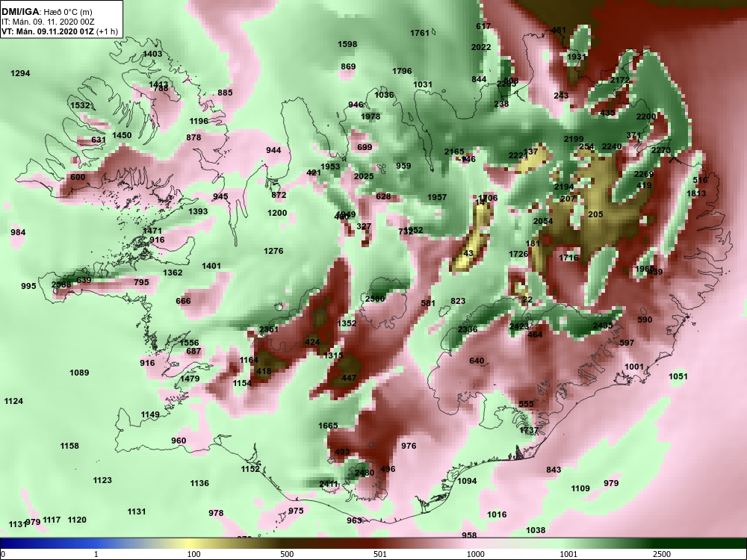Click the map value 205

click(595, 215)
